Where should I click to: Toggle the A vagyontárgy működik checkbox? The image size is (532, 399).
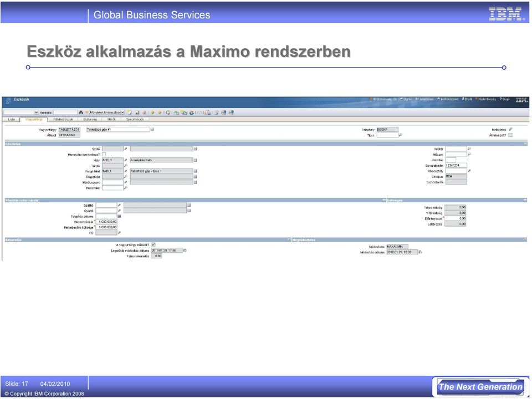pyautogui.click(x=154, y=244)
